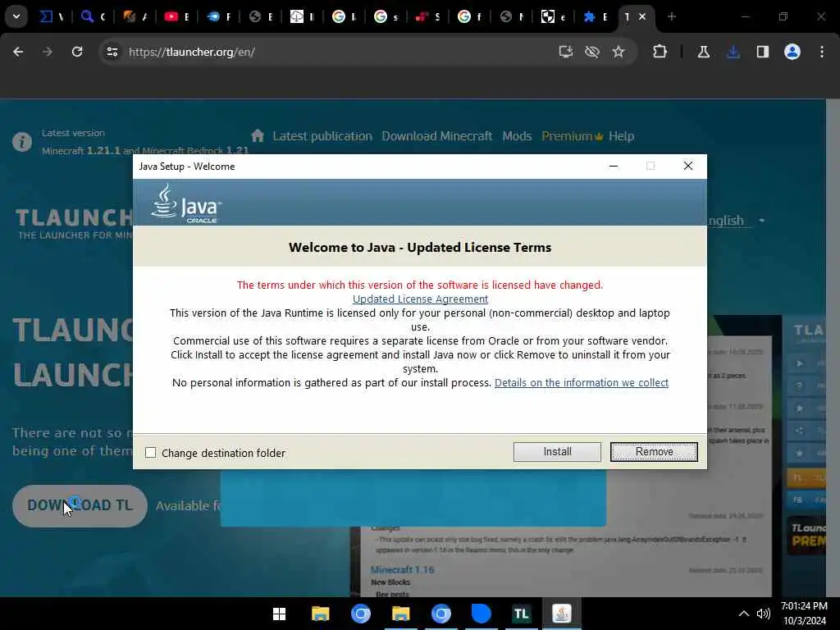Open site information icon in address bar
840x630 pixels.
[112, 52]
